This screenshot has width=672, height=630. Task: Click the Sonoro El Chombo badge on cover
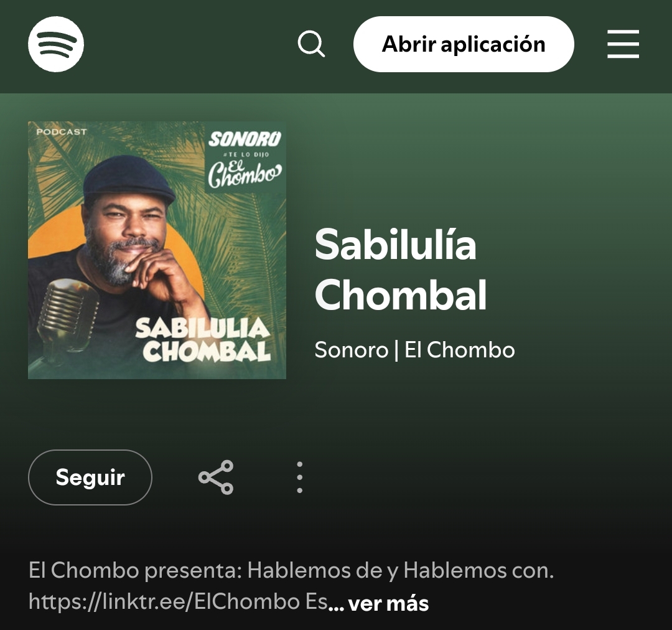click(245, 159)
